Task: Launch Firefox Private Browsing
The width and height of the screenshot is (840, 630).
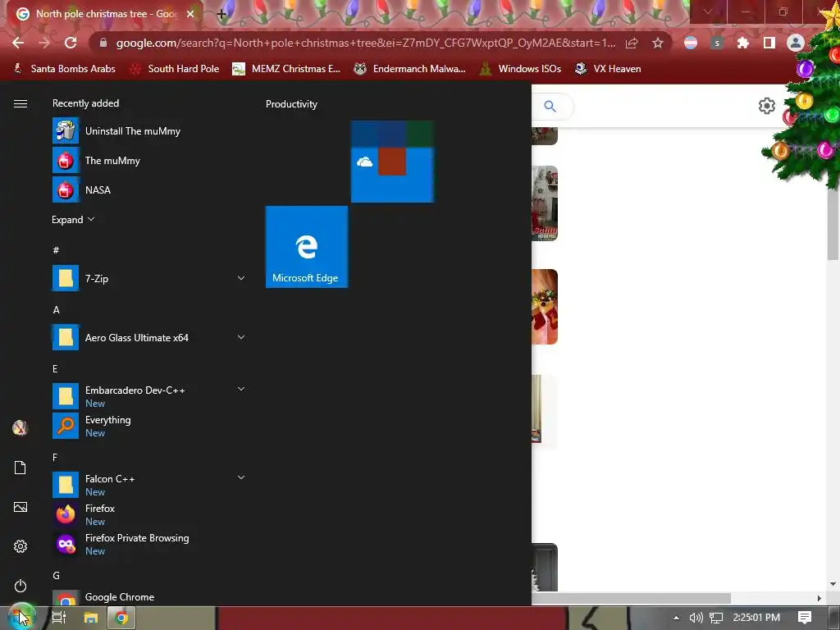Action: click(x=149, y=544)
